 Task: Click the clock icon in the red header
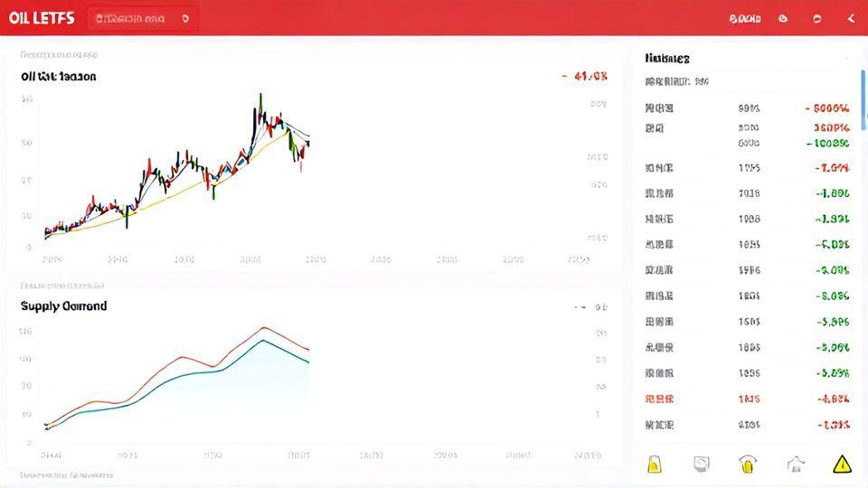pyautogui.click(x=783, y=19)
